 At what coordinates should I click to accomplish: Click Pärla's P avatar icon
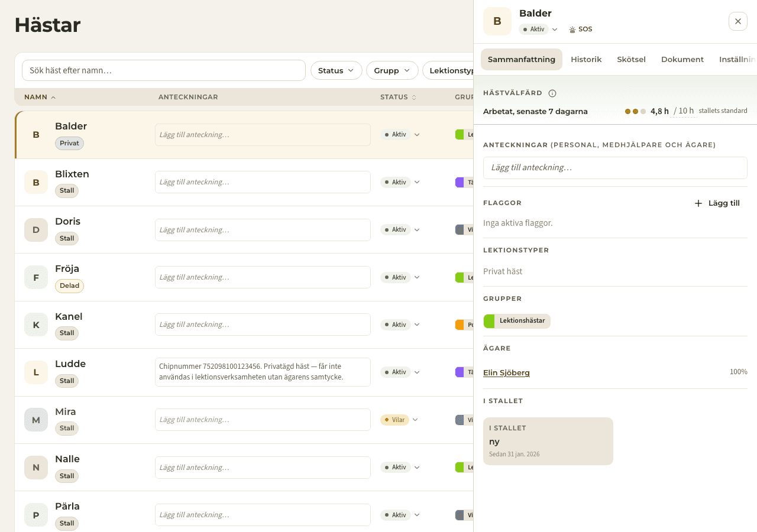click(36, 515)
